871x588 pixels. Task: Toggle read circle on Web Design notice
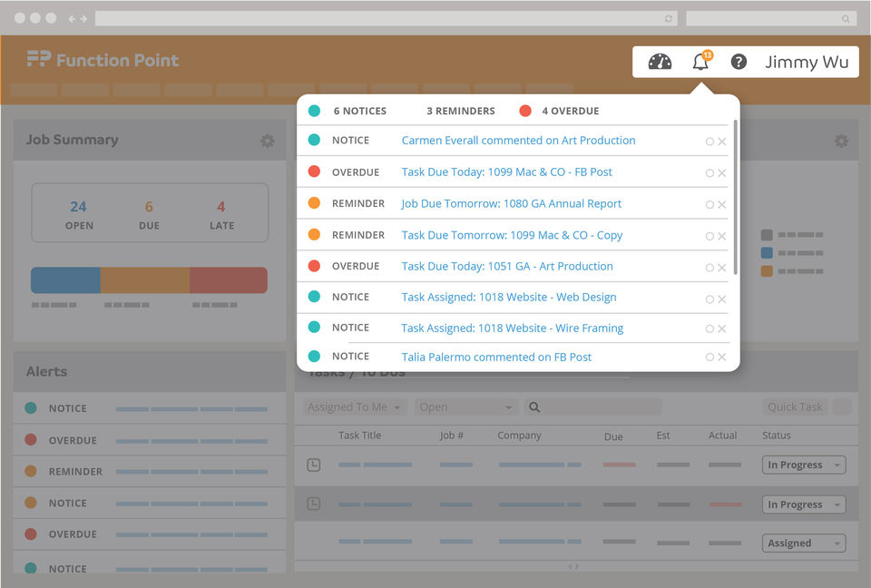[710, 299]
